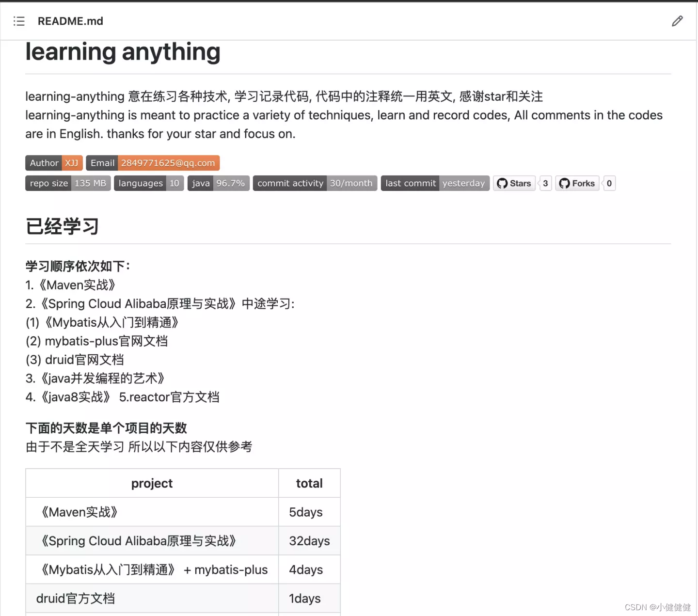Click the 《Maven实战》 table cell

click(x=152, y=512)
